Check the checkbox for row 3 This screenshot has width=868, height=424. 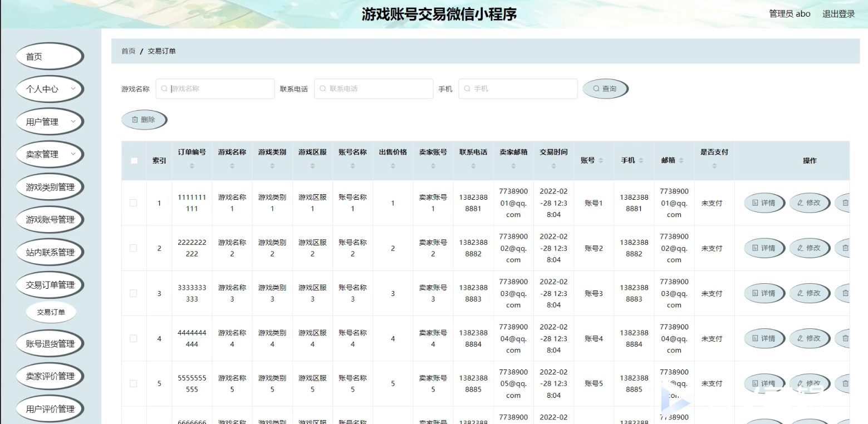(x=134, y=293)
